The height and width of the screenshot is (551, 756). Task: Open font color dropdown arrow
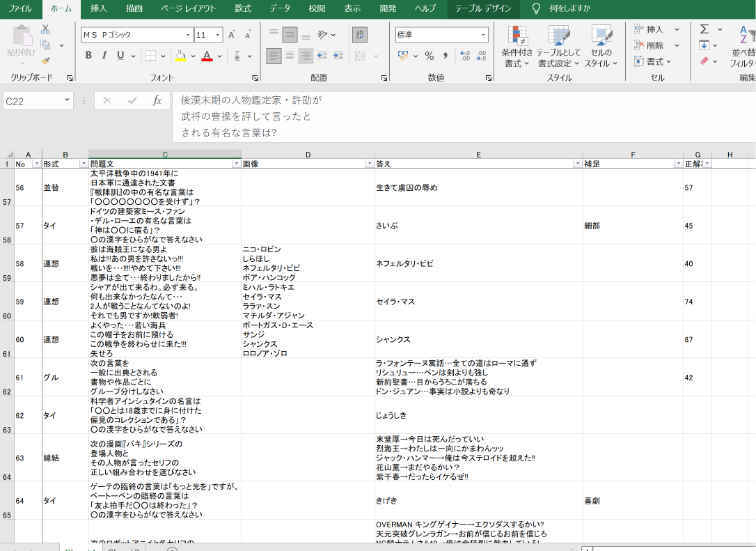click(x=220, y=56)
